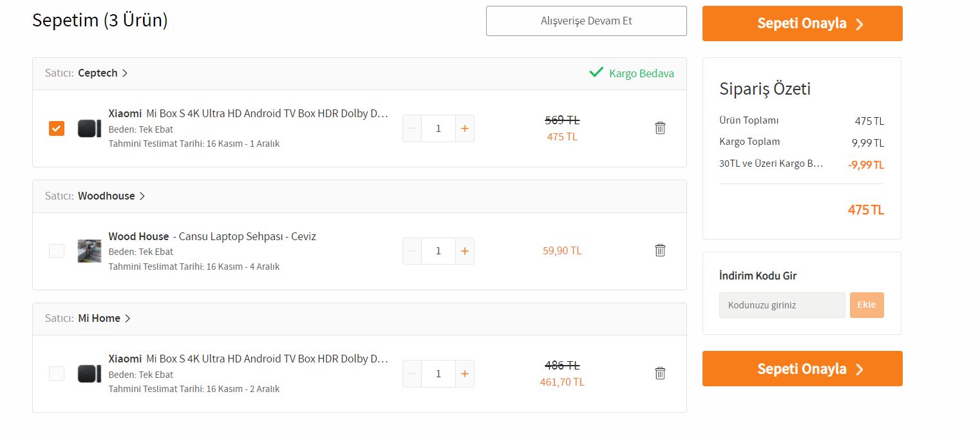
Task: Open the Ceptech seller page
Action: coord(102,73)
